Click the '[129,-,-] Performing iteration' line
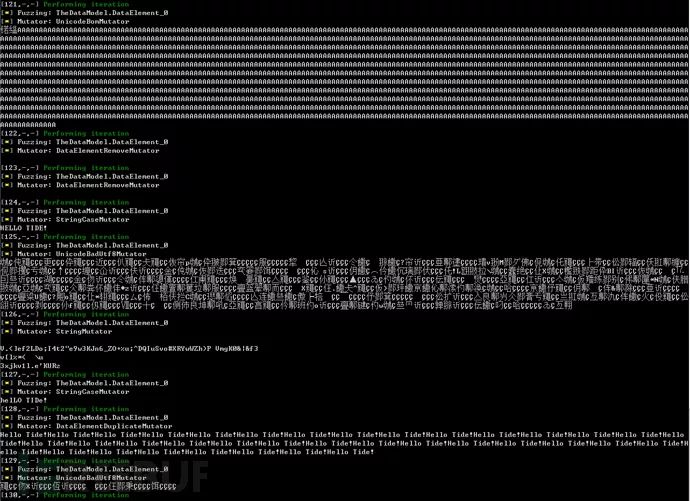The image size is (690, 501). 65,461
